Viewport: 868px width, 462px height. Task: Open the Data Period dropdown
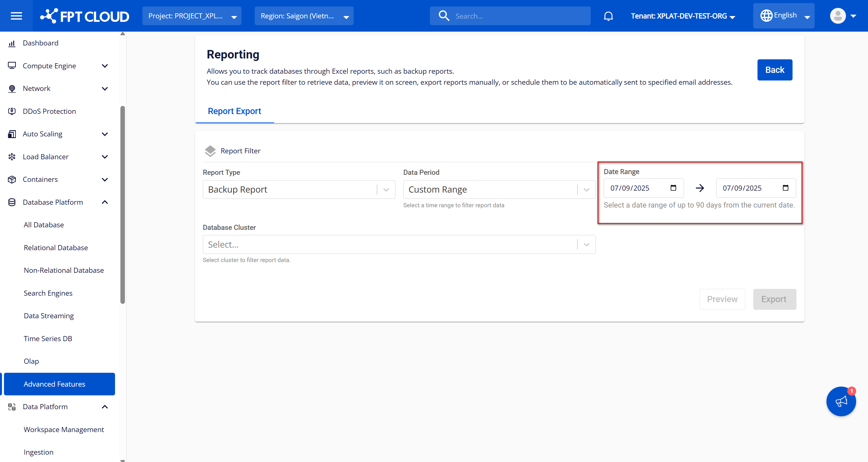499,189
